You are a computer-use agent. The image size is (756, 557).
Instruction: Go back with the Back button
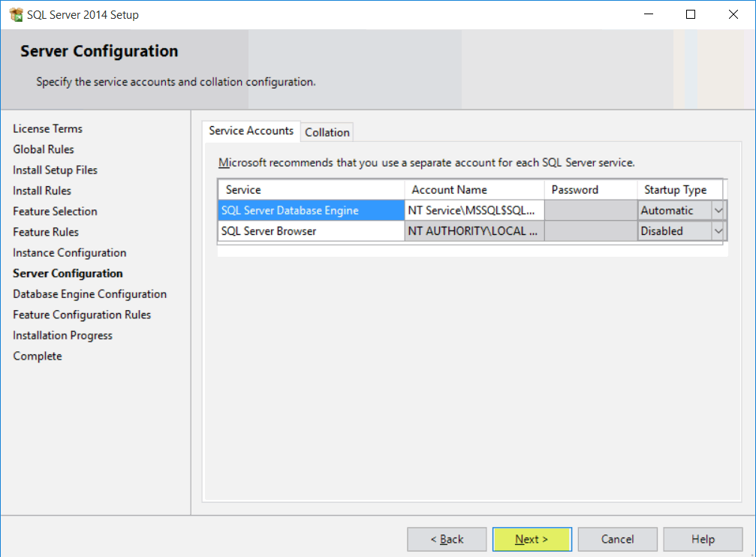pos(447,539)
